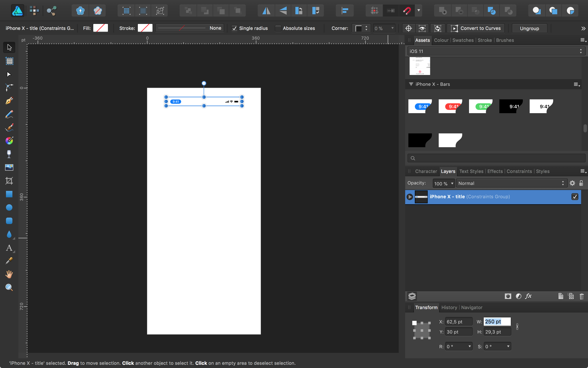Select the View hand tool
This screenshot has height=368, width=588.
click(x=9, y=274)
